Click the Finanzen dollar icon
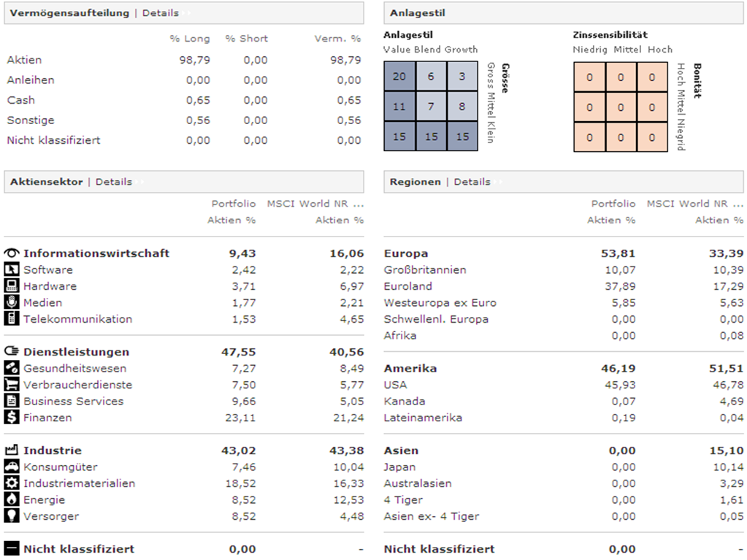Image resolution: width=747 pixels, height=560 pixels. (x=12, y=418)
